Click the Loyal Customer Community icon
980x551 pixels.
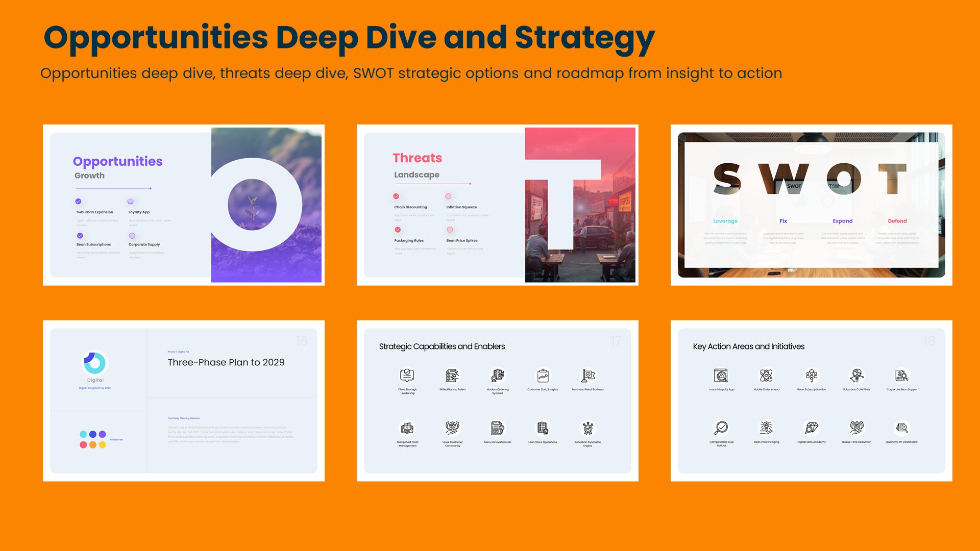coord(452,428)
